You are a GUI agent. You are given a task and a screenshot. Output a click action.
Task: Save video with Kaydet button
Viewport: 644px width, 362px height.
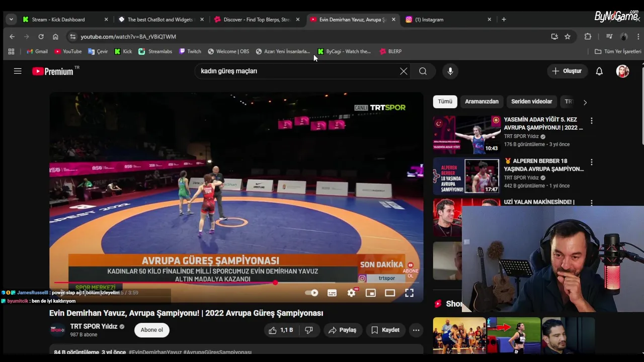coord(385,330)
